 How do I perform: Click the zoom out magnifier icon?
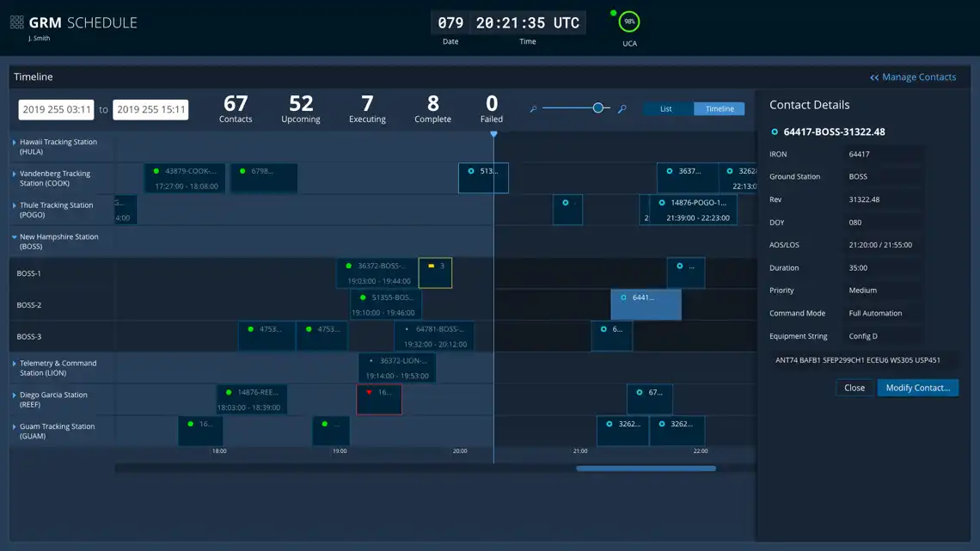point(533,108)
